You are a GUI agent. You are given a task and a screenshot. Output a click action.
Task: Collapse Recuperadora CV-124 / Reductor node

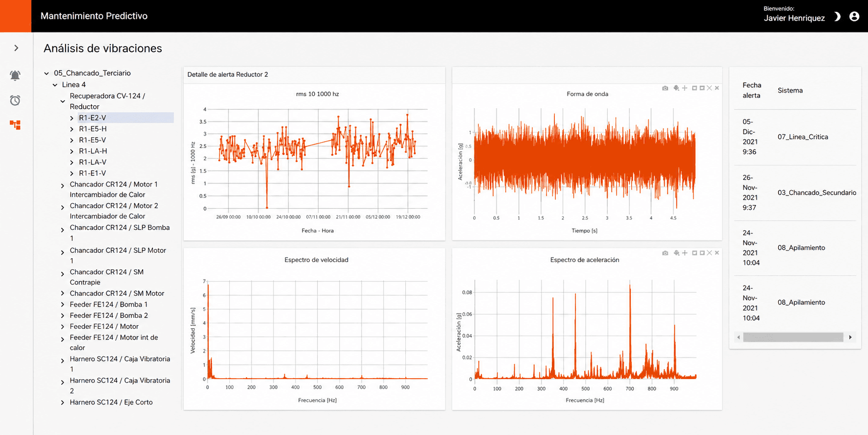tap(63, 101)
